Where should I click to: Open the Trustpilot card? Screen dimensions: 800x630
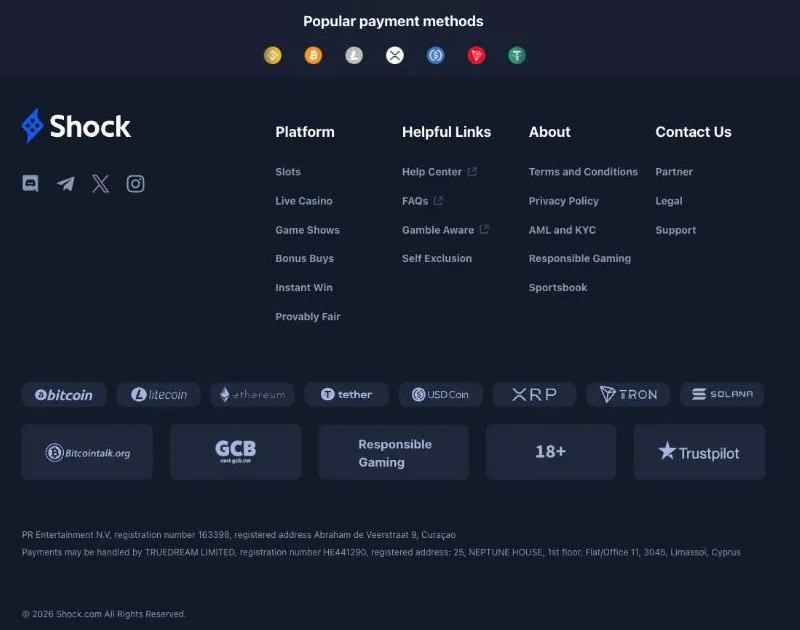point(699,452)
